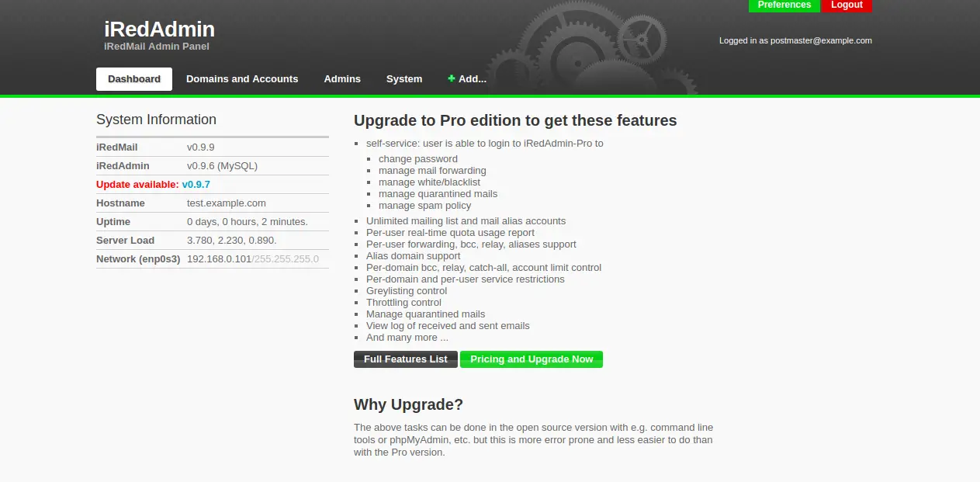Click the self-service feature line
Viewport: 980px width, 482px height.
click(x=485, y=144)
